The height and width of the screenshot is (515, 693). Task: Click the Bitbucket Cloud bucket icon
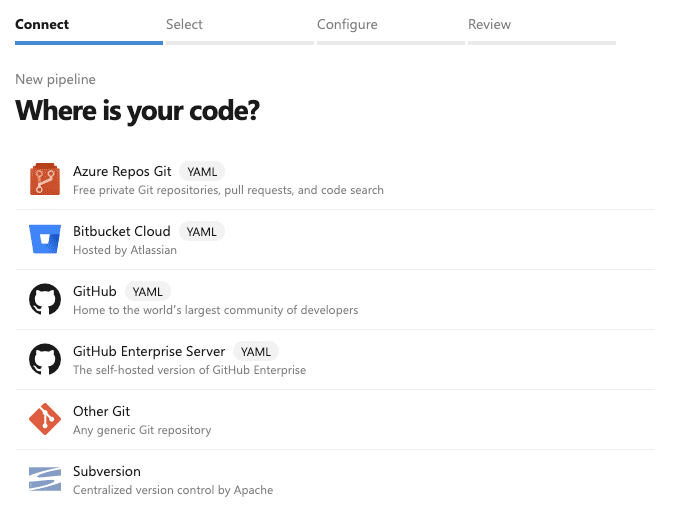[45, 240]
